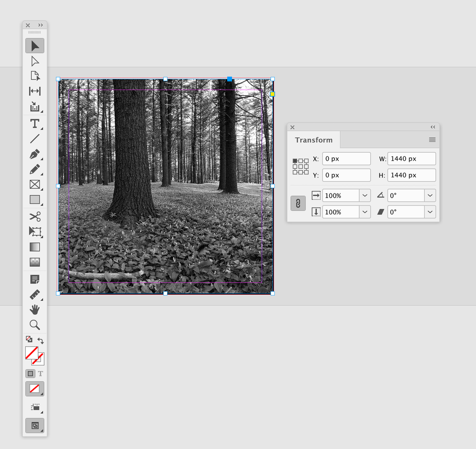
Task: Select the Direct Selection tool (white arrow)
Action: tap(35, 61)
